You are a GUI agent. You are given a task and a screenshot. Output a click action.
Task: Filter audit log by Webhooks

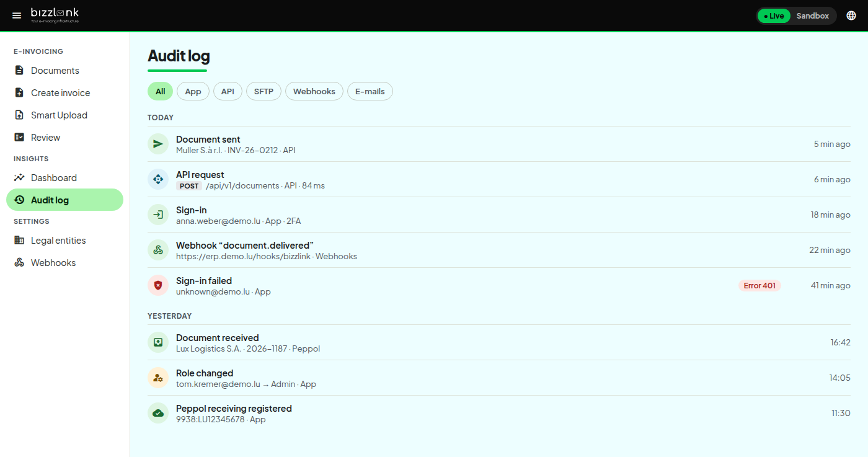[x=314, y=92]
